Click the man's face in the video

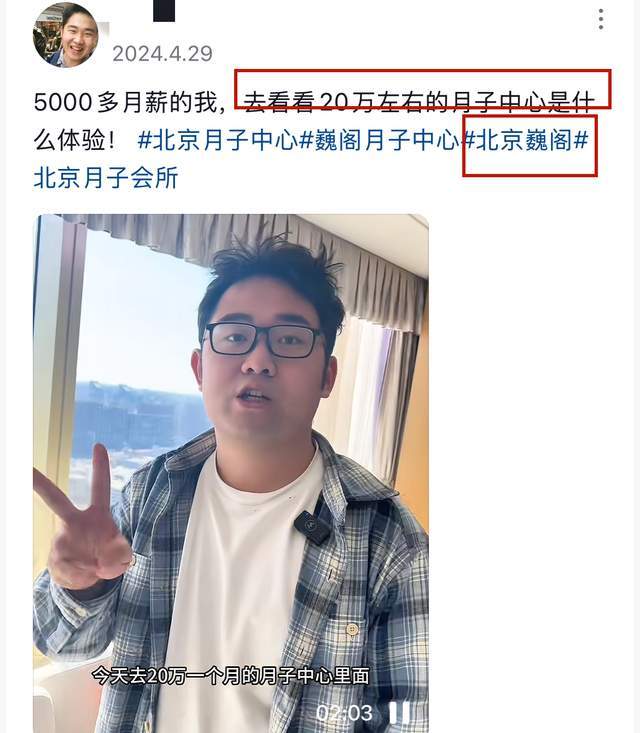click(263, 365)
